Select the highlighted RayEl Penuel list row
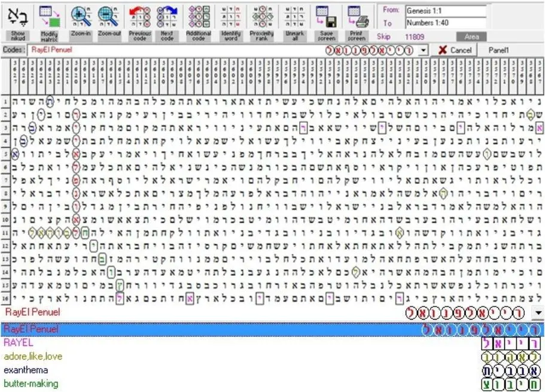The height and width of the screenshot is (392, 545). (x=273, y=329)
